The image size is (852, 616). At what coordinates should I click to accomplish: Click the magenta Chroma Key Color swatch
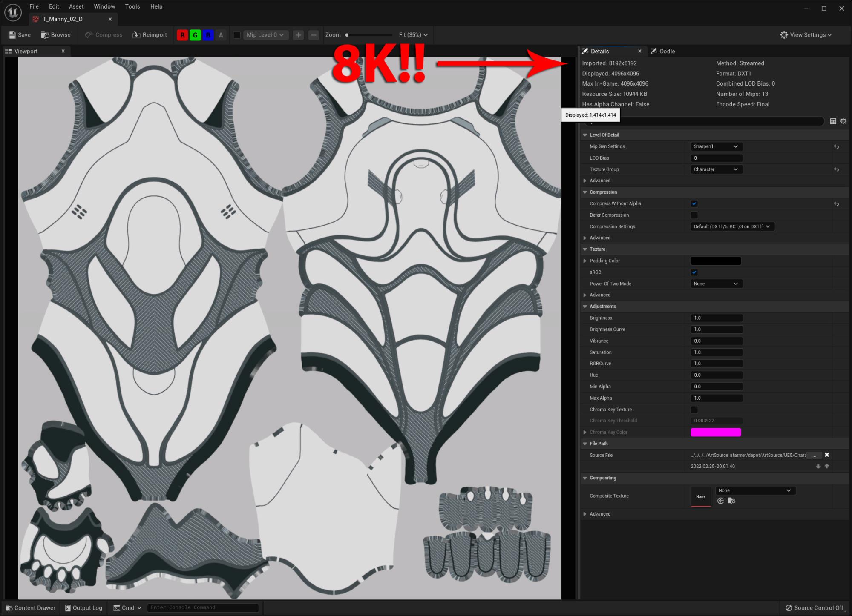[716, 432]
